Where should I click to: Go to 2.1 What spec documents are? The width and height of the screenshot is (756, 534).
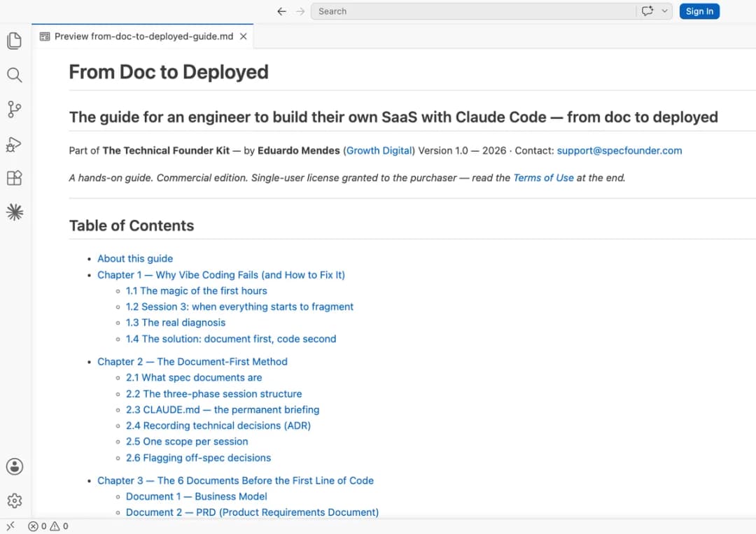(194, 378)
